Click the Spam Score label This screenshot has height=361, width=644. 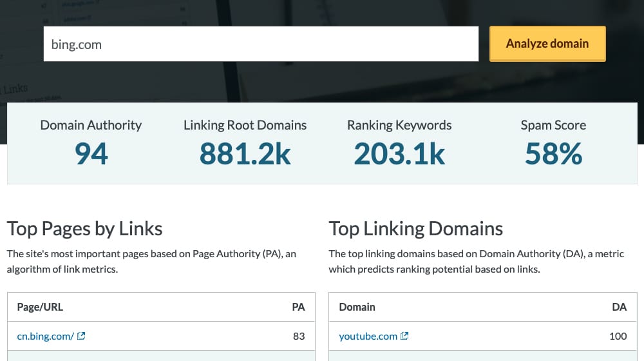pyautogui.click(x=553, y=125)
